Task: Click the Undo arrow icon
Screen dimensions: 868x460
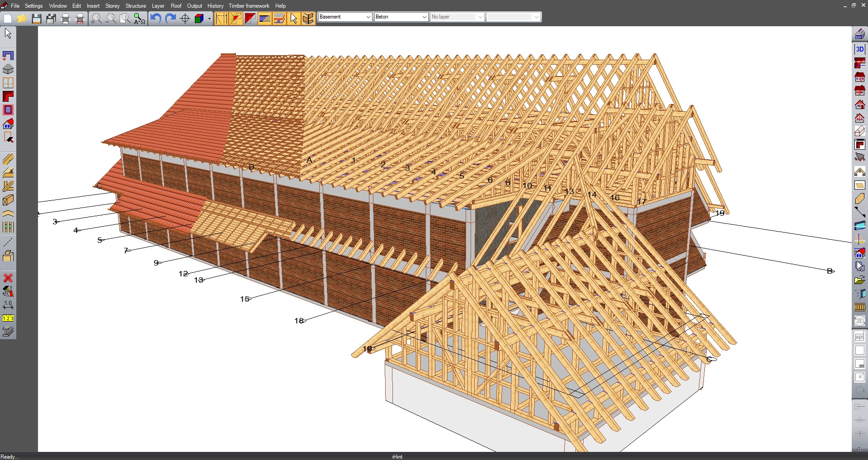Action: pos(156,19)
